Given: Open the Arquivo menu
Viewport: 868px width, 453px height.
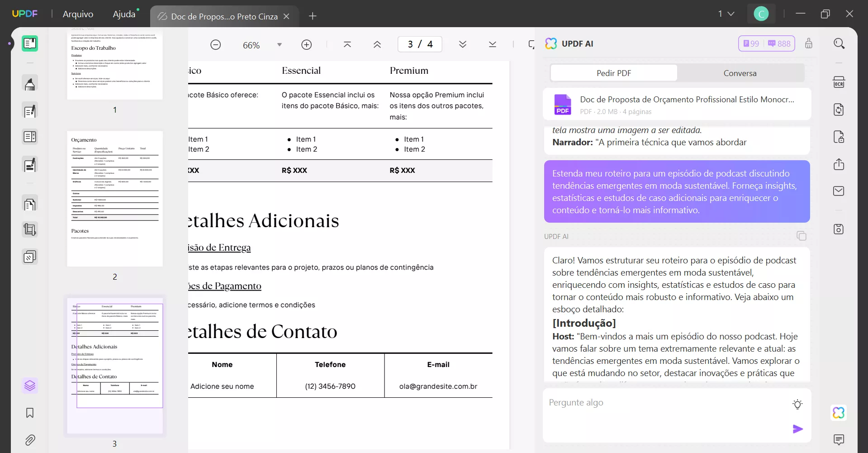Looking at the screenshot, I should [x=77, y=14].
